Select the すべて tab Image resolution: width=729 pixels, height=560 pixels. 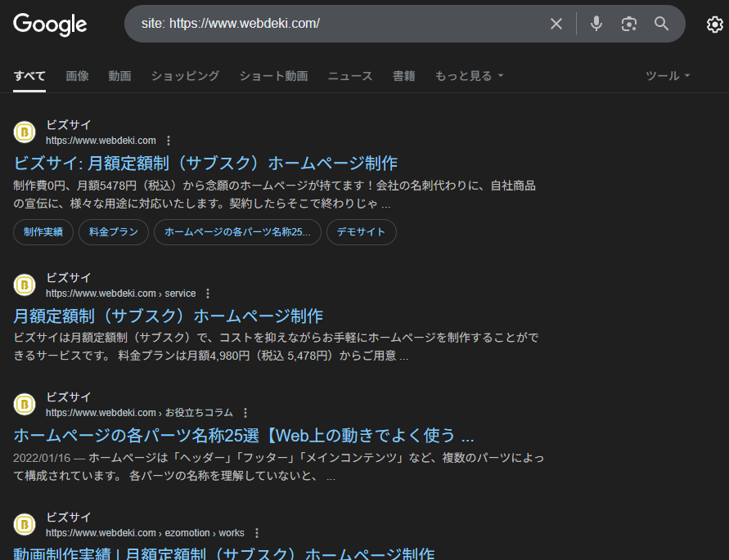click(x=29, y=76)
